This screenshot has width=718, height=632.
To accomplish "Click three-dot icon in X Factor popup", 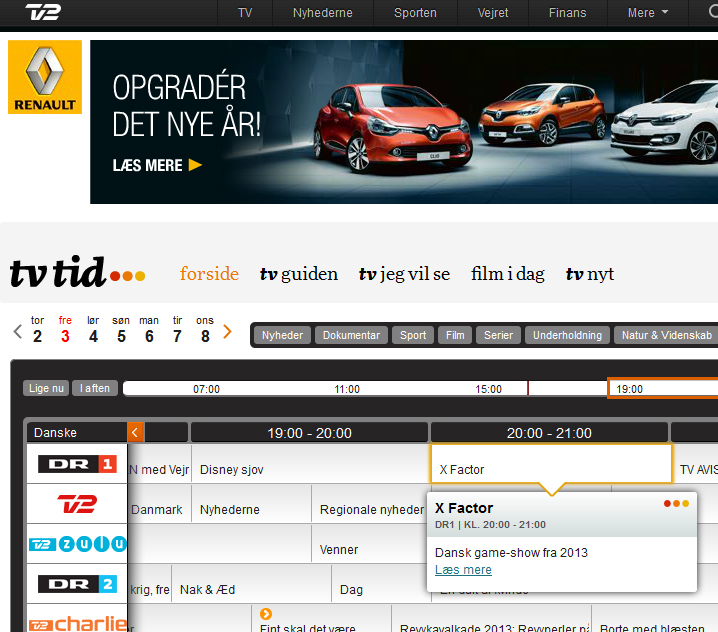I will pyautogui.click(x=676, y=504).
